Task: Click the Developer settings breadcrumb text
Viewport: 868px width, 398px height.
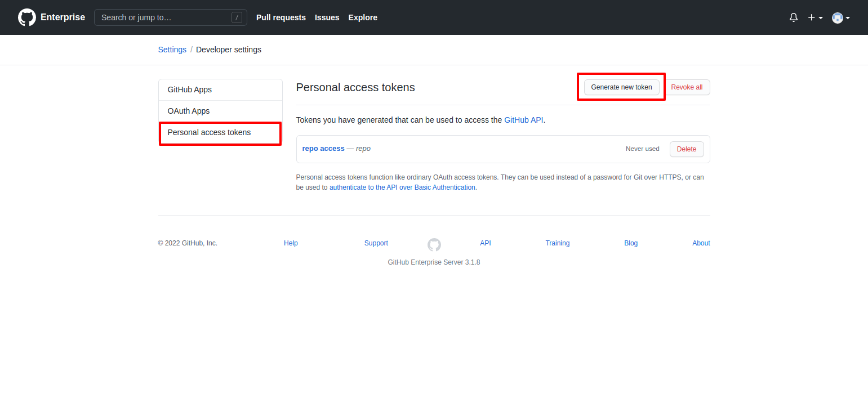Action: [x=229, y=50]
